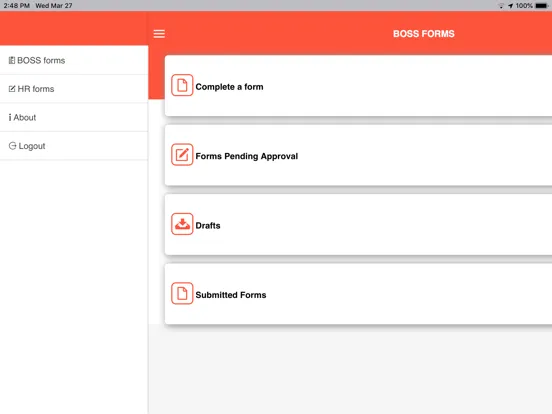
Task: Tap the Forms Pending Approval edit icon
Action: (x=182, y=155)
